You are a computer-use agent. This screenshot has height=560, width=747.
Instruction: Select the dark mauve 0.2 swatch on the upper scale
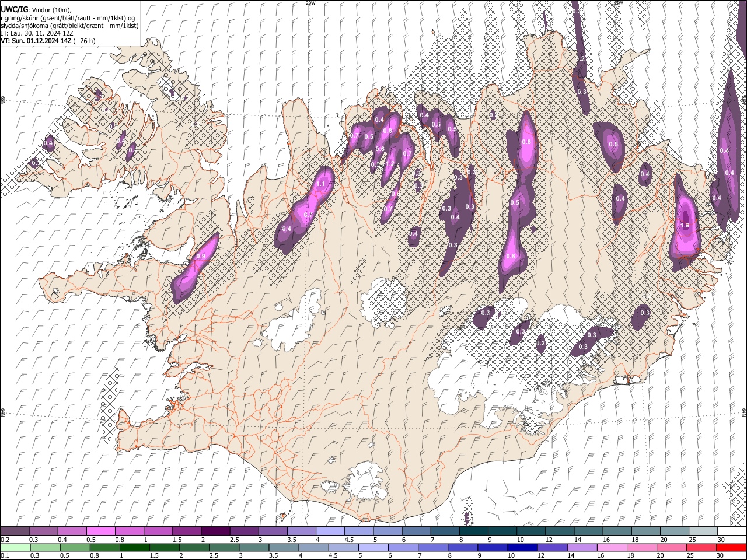15,531
